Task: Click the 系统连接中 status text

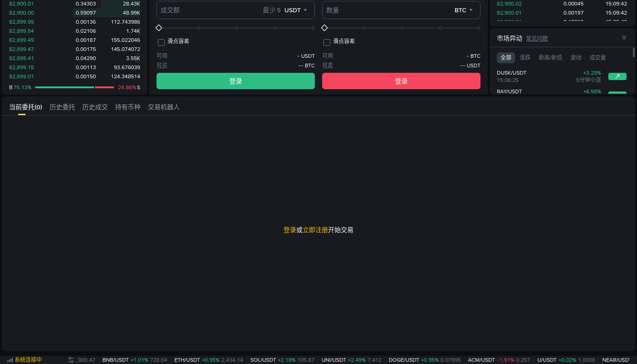Action: tap(28, 360)
